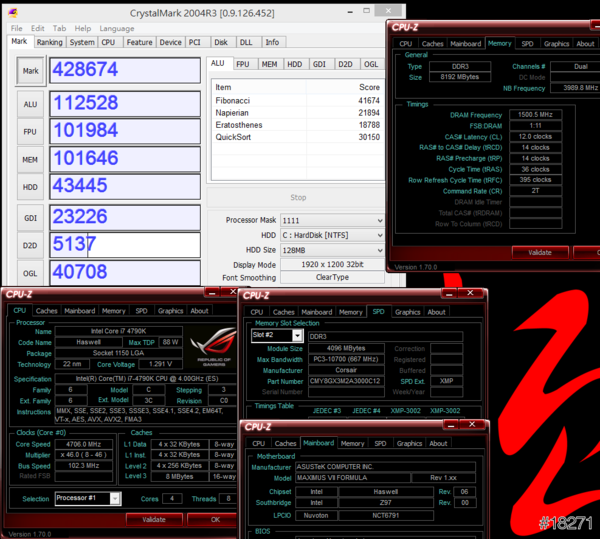Open the Feature tab in CrystalMark

click(x=139, y=42)
